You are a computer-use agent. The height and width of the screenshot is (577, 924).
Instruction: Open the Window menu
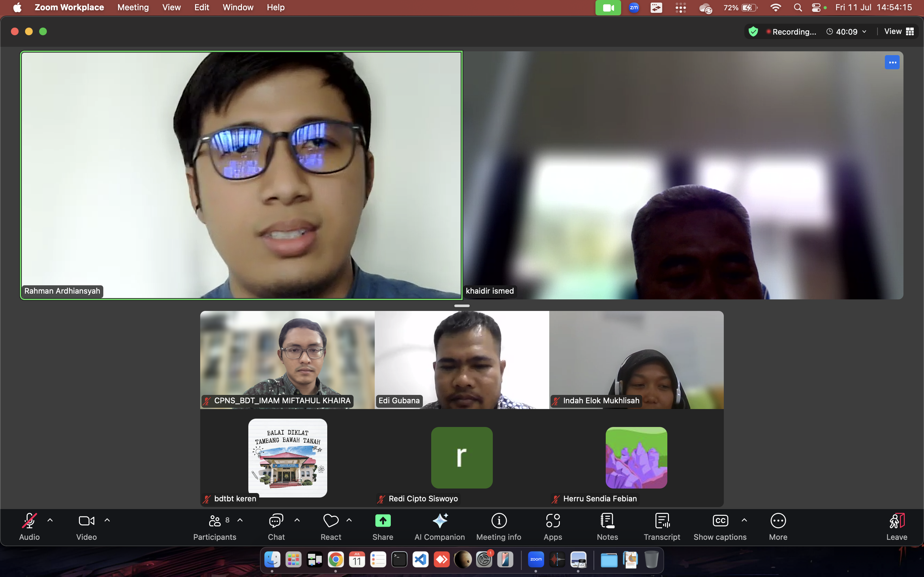point(238,8)
